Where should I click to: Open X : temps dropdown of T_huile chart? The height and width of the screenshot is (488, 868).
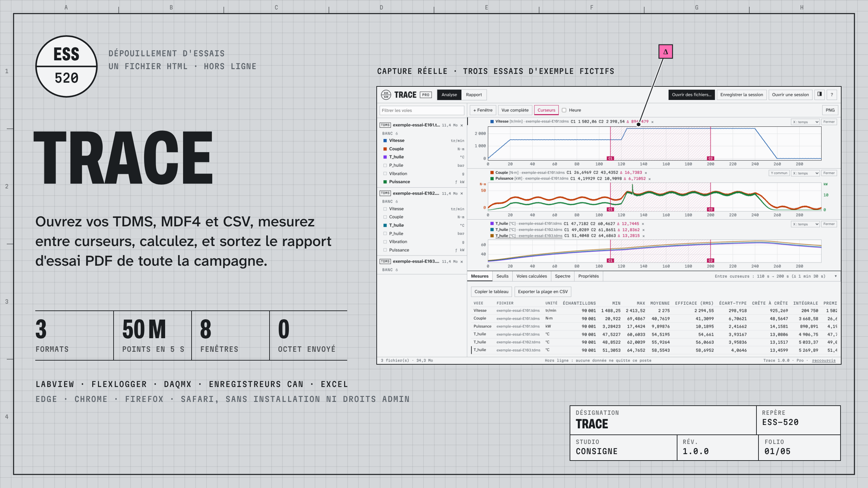[x=805, y=224]
